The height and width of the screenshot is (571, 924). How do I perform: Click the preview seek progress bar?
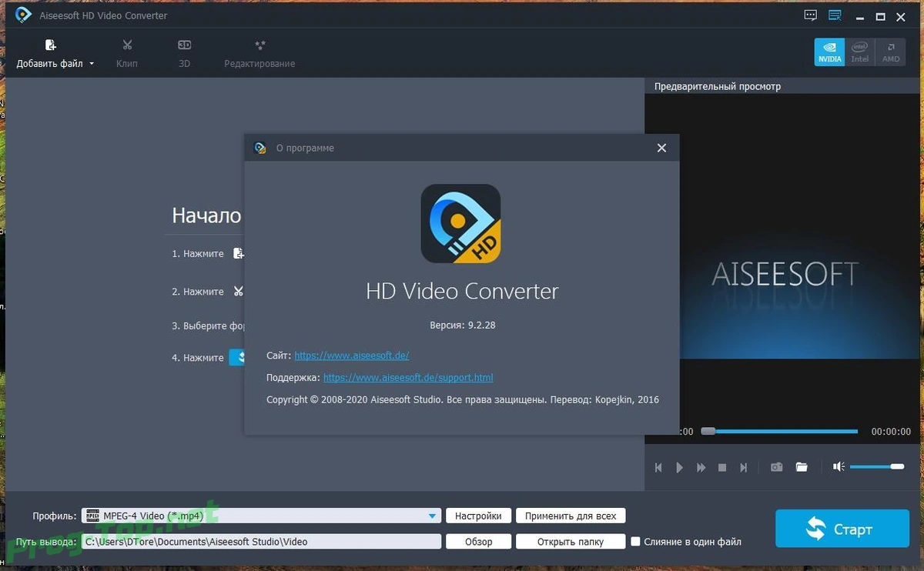point(779,432)
